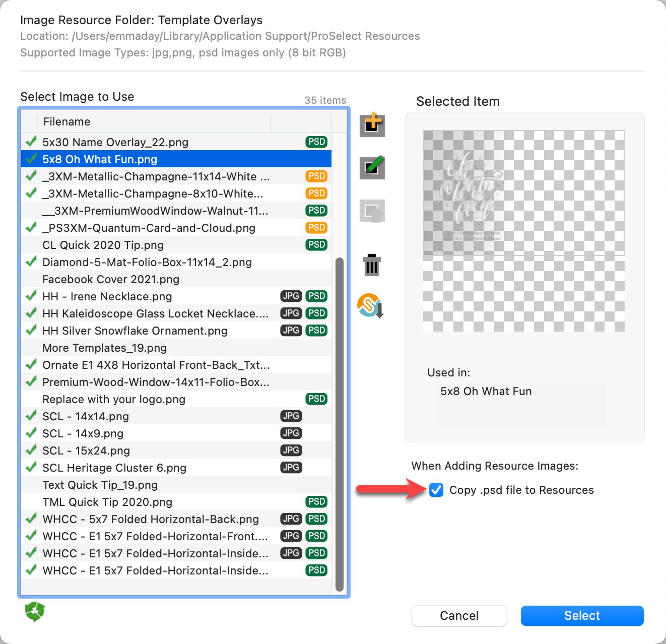666x644 pixels.
Task: Click orange PSD badge on Quantum-Card-and-Cloud row
Action: (316, 228)
